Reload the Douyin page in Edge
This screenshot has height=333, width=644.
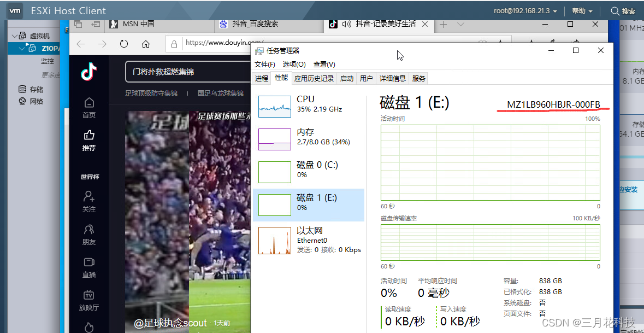click(x=124, y=44)
